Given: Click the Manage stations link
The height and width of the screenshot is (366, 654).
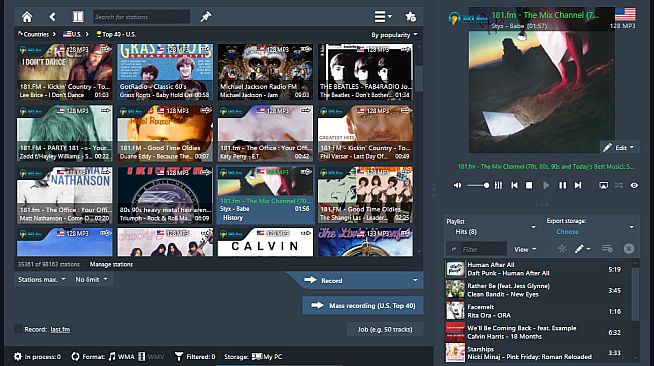Looking at the screenshot, I should click(111, 264).
